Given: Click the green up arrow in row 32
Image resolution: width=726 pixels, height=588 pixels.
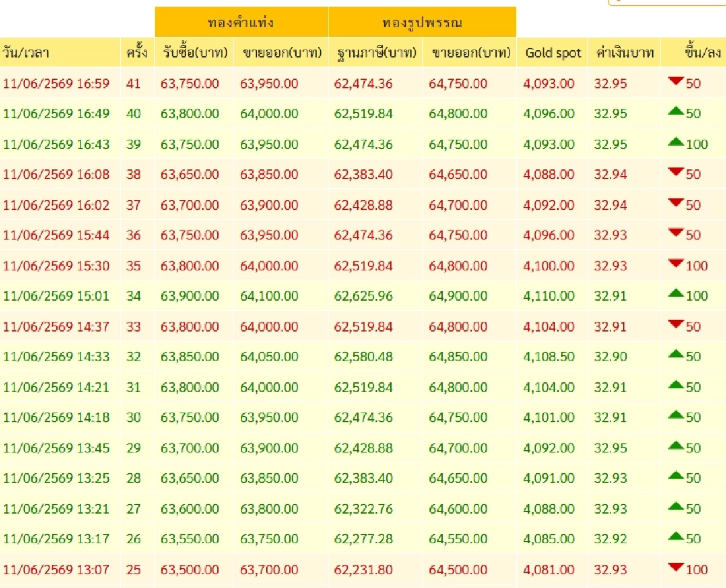Looking at the screenshot, I should click(x=676, y=354).
